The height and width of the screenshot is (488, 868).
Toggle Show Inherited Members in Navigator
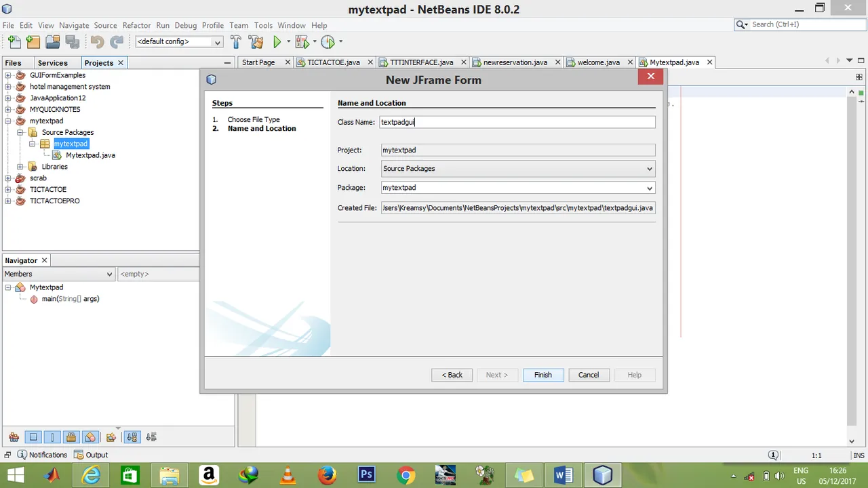tap(14, 437)
